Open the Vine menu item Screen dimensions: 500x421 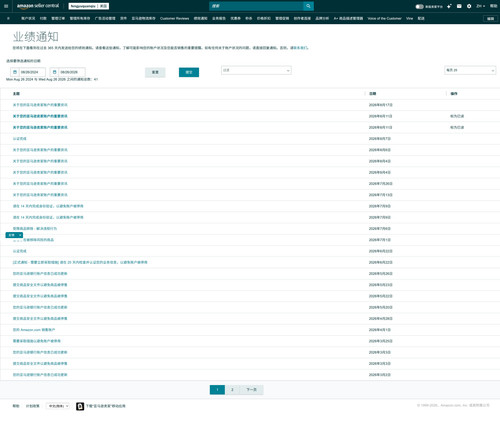click(x=409, y=18)
